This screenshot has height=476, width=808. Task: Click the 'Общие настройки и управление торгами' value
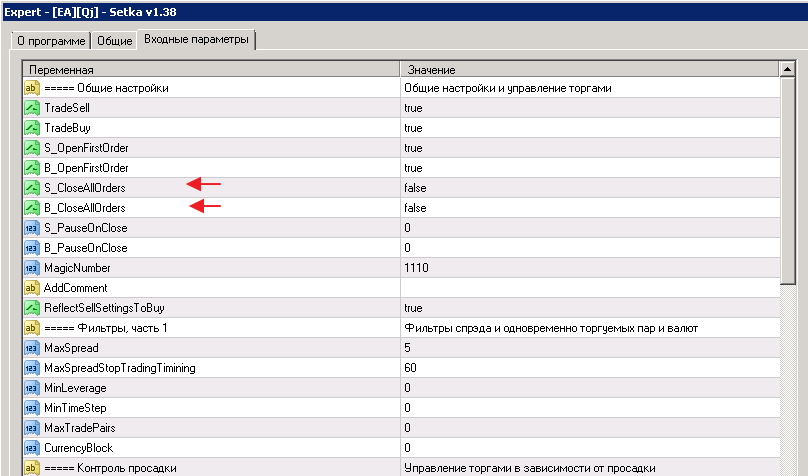[508, 88]
